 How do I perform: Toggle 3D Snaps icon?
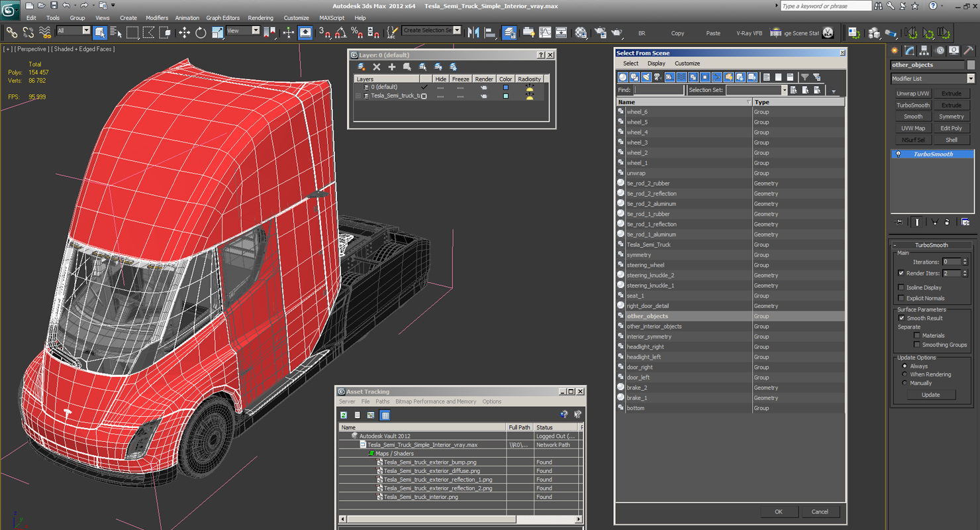pyautogui.click(x=324, y=32)
